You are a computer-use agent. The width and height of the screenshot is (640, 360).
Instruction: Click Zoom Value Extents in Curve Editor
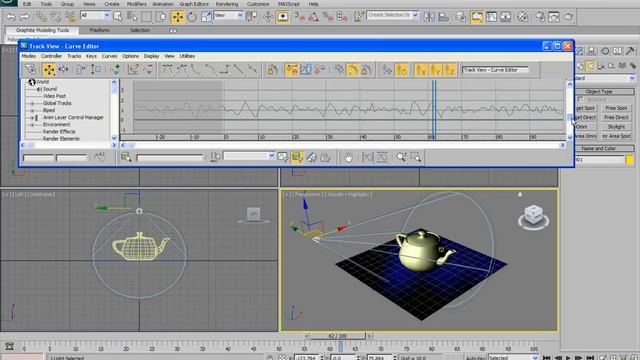(x=382, y=157)
